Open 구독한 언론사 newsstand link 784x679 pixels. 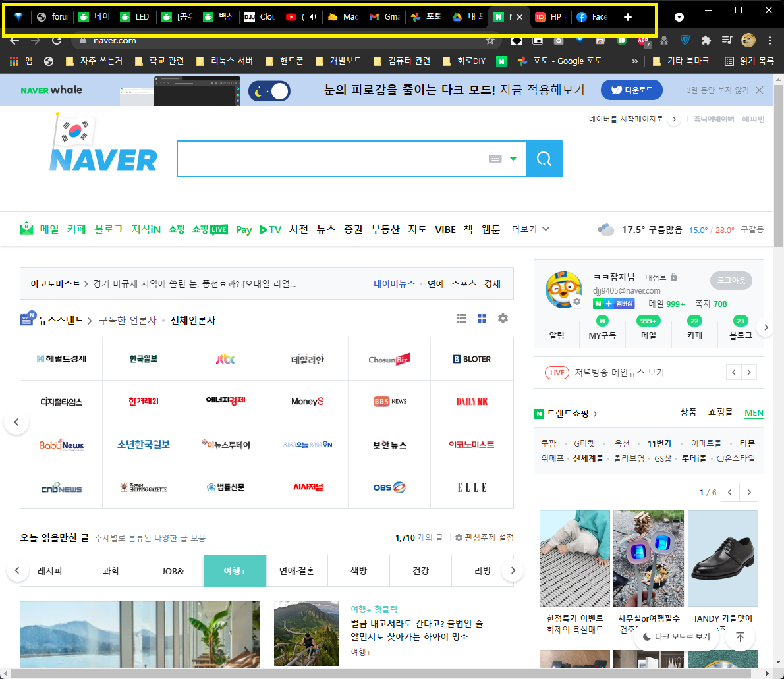pos(128,321)
